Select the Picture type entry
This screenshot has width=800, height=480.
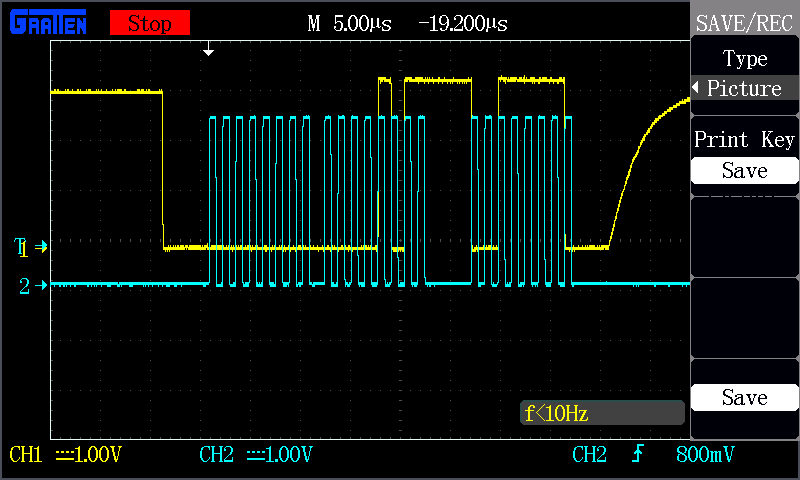[744, 88]
